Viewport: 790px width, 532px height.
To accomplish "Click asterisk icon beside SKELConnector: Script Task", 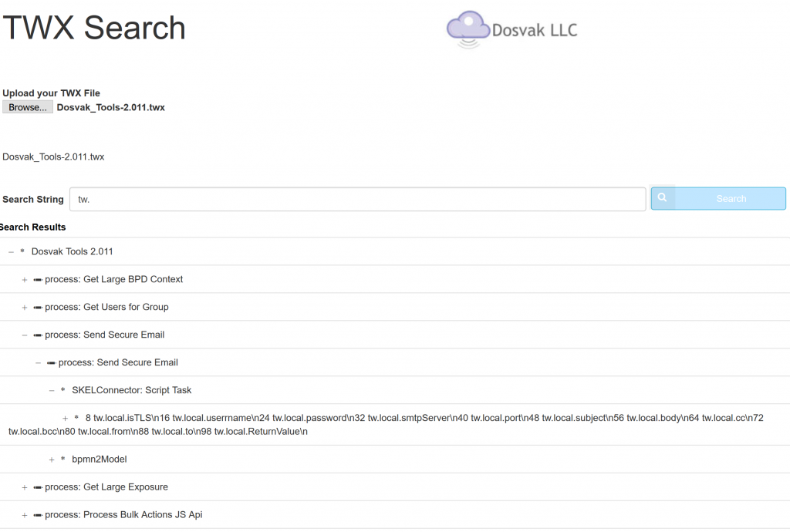I will click(63, 389).
